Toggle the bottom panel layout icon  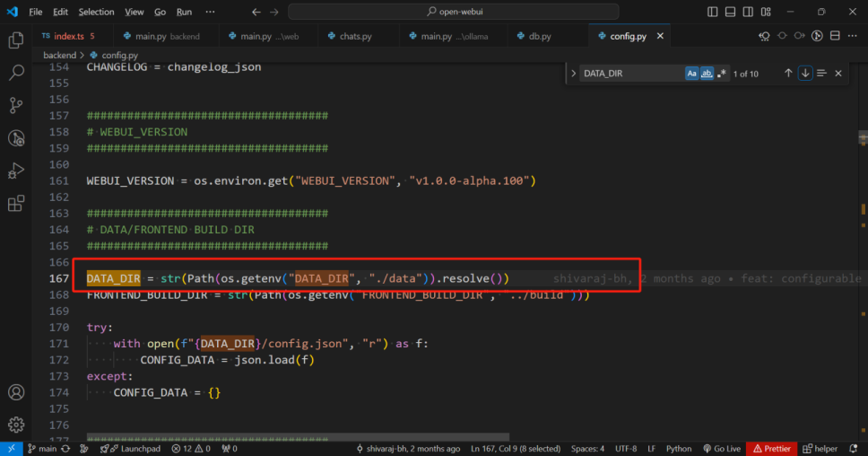(x=730, y=12)
